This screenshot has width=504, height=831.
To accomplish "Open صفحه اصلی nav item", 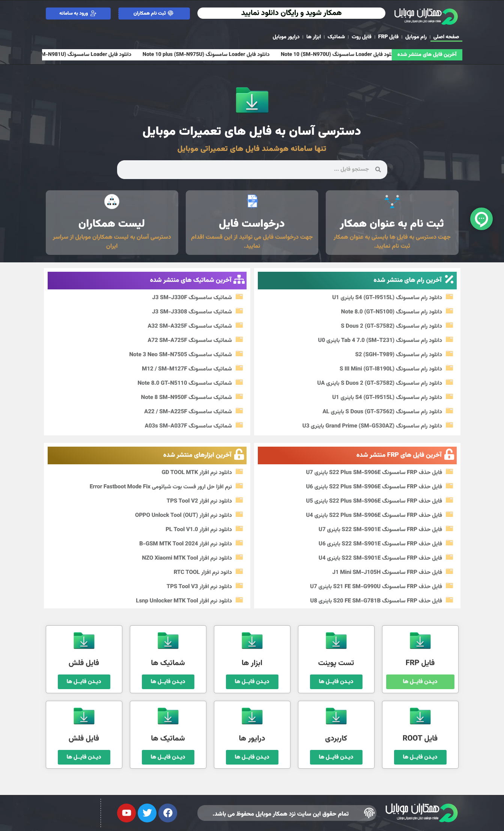I will 446,36.
